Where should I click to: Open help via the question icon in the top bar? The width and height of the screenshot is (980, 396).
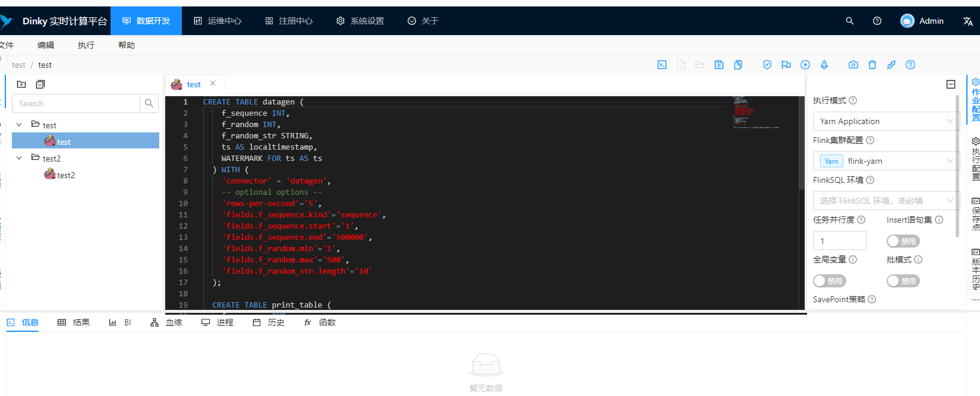(877, 21)
